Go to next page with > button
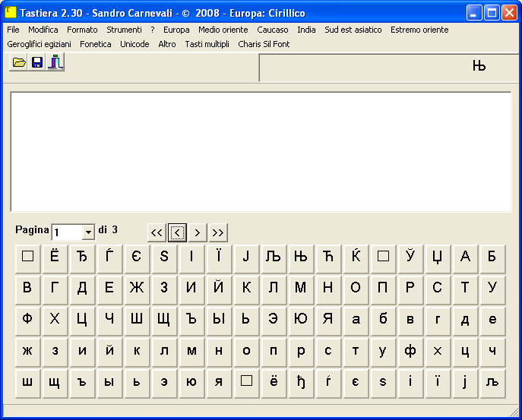The height and width of the screenshot is (420, 522). click(x=198, y=232)
